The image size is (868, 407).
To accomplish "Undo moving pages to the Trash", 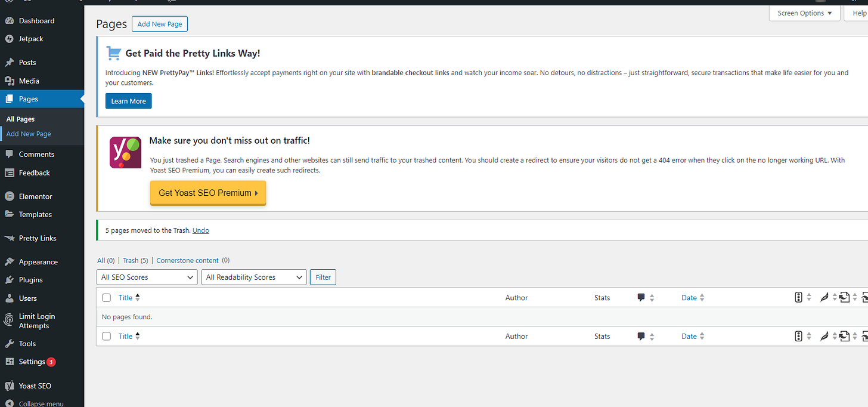I will (x=201, y=230).
